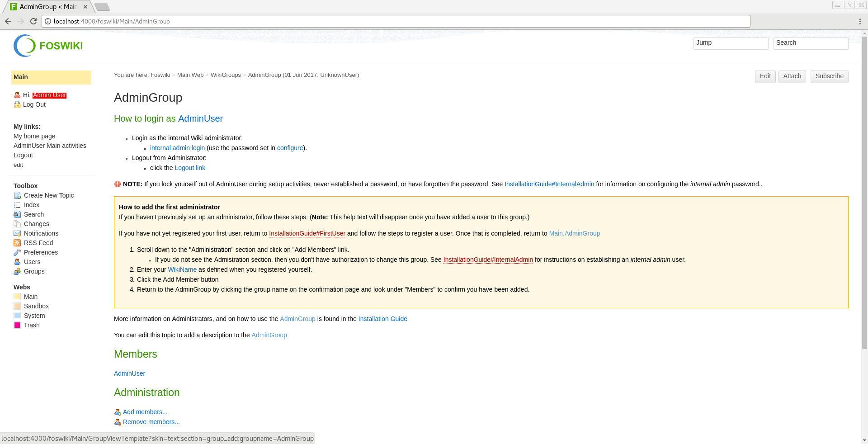
Task: Click the Groups icon
Action: pos(17,271)
